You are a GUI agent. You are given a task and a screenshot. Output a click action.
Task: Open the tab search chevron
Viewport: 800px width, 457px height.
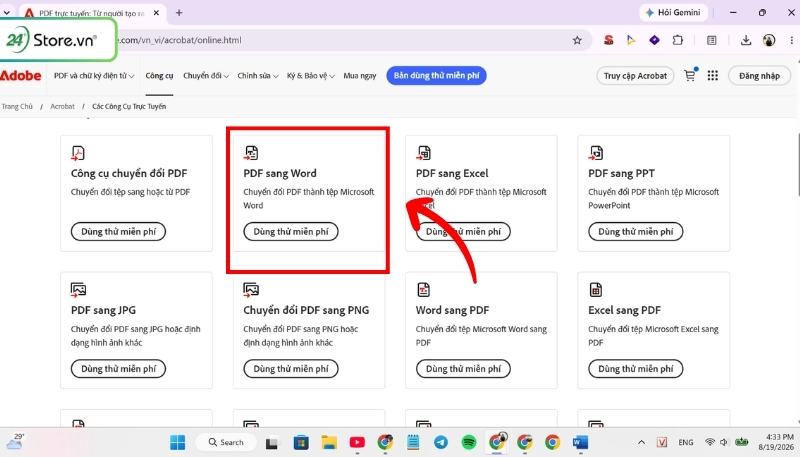point(7,13)
